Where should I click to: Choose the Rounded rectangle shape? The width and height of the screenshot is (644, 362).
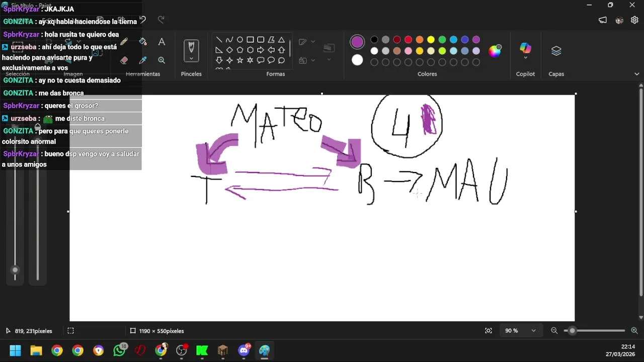point(261,40)
